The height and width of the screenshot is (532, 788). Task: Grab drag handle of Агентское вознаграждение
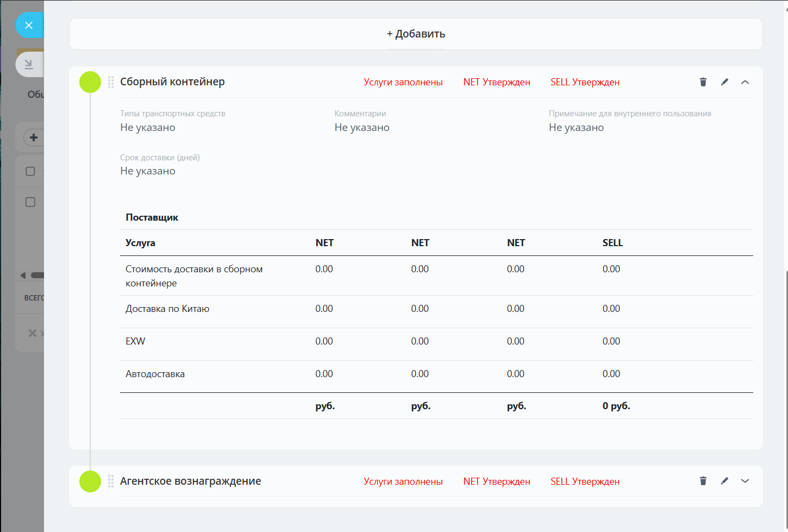click(x=111, y=481)
